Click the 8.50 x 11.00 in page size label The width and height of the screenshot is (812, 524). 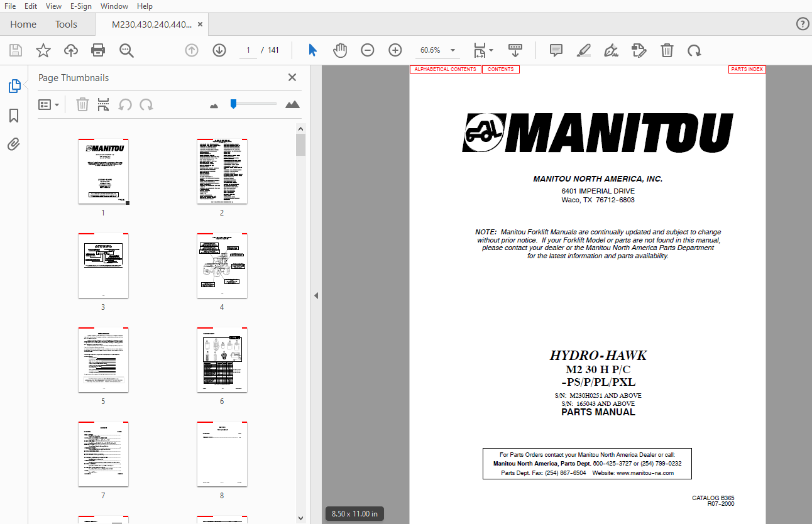[x=355, y=514]
